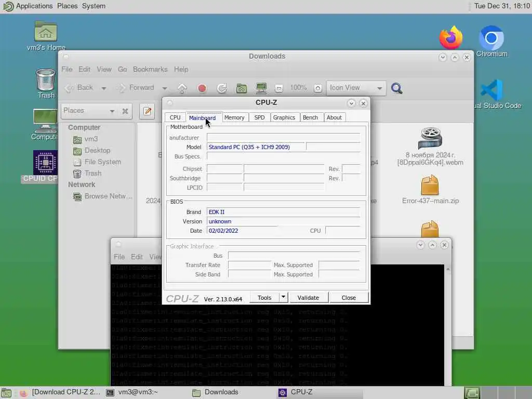
Task: Click the Search magnifier icon
Action: click(396, 88)
